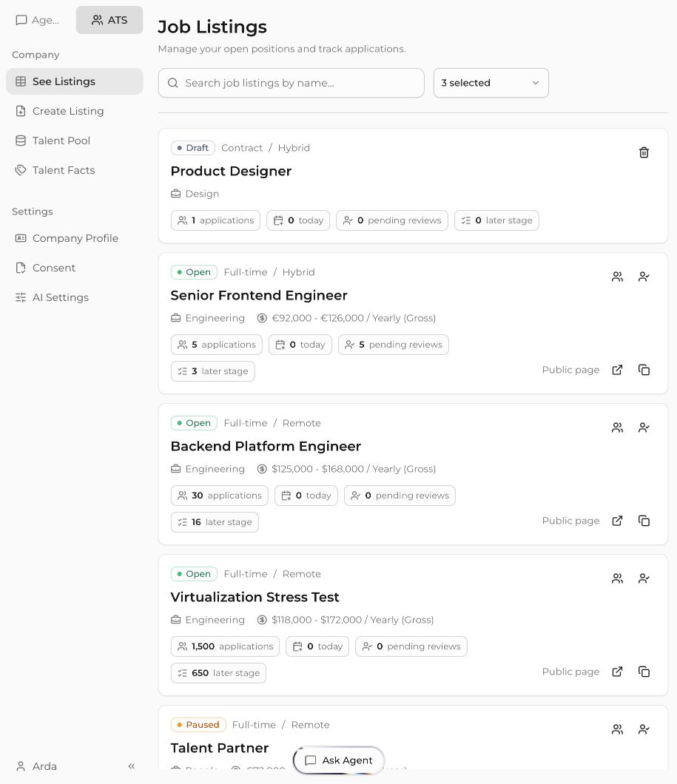This screenshot has width=677, height=784.
Task: Click the 3 later stage chip
Action: click(x=213, y=371)
